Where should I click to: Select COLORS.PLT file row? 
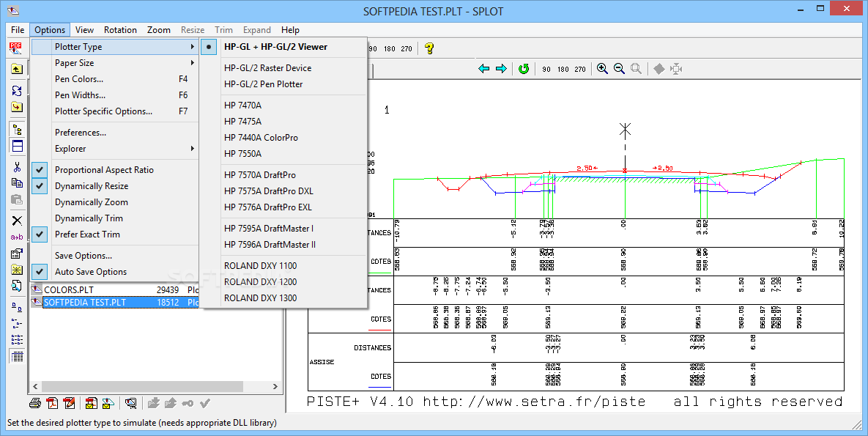[x=114, y=289]
